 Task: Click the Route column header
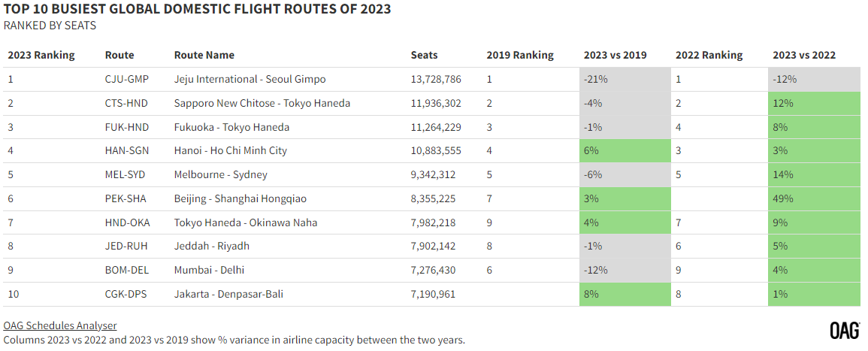coord(119,56)
